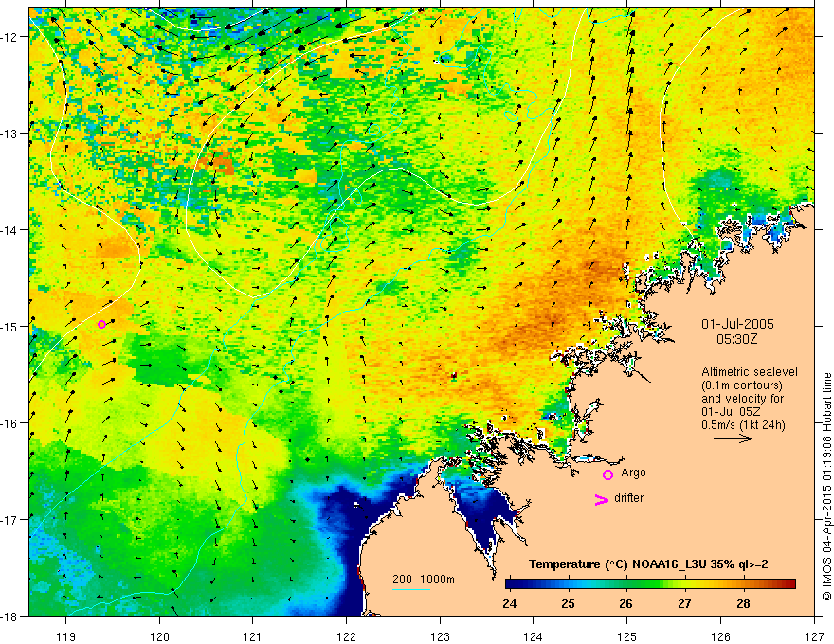This screenshot has height=644, width=834.
Task: Click the '01-Jul 05Z' caption line
Action: click(731, 412)
